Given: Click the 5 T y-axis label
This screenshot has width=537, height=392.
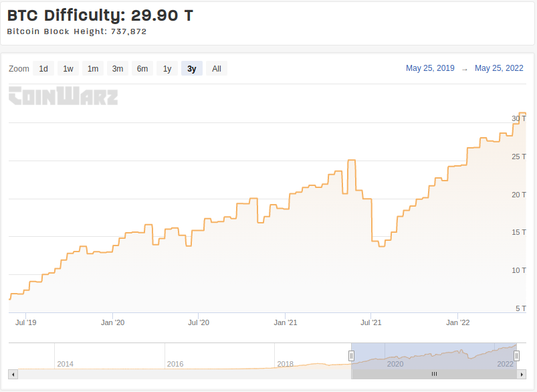Looking at the screenshot, I should (521, 308).
